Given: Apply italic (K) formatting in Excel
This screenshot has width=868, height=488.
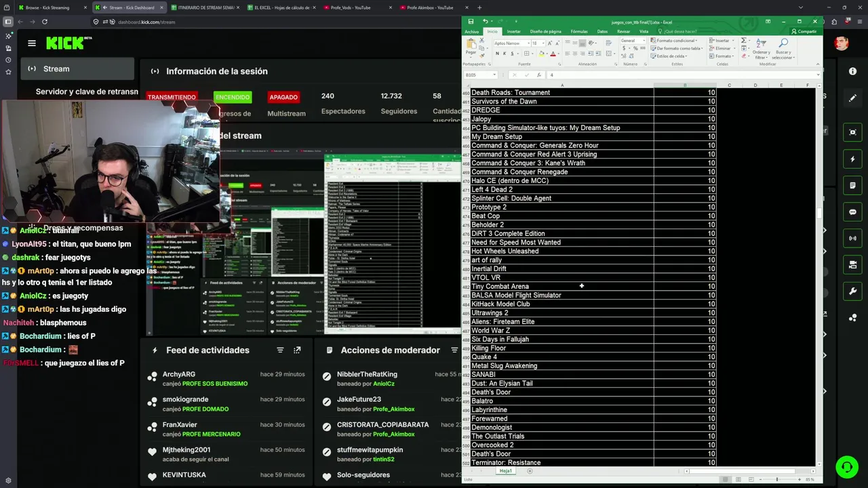Looking at the screenshot, I should (x=505, y=54).
